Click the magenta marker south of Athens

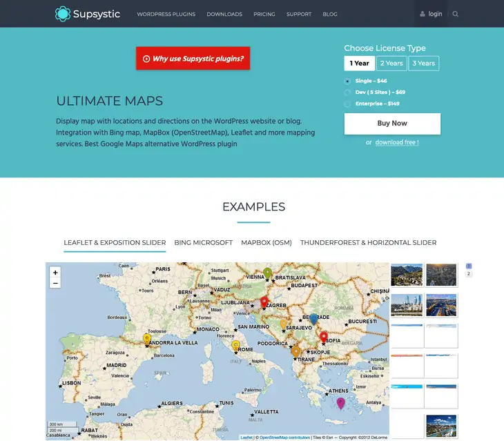340,403
